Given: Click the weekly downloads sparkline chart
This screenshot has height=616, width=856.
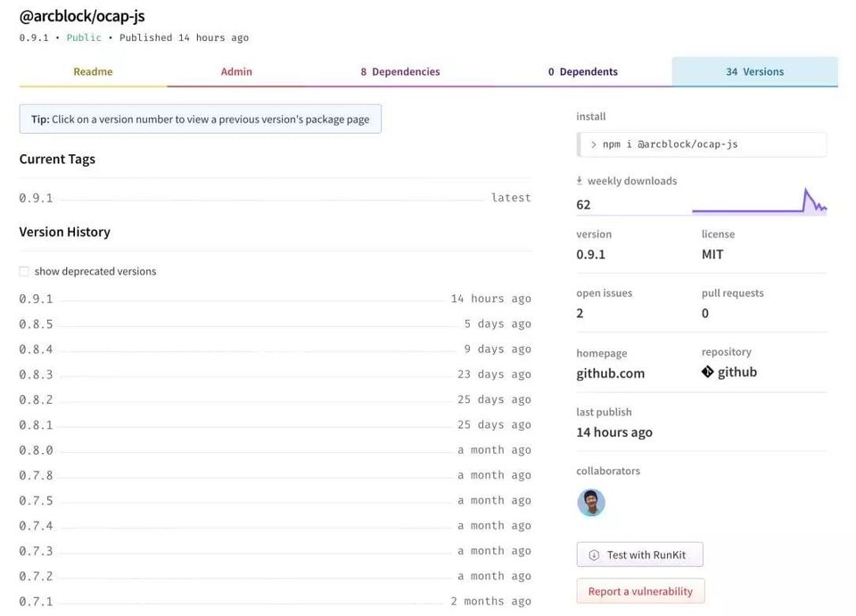Looking at the screenshot, I should coord(759,202).
